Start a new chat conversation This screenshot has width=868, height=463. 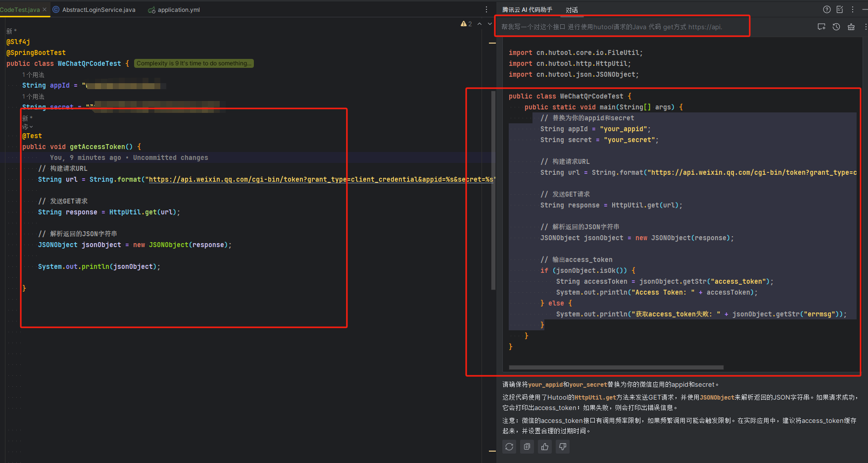821,27
